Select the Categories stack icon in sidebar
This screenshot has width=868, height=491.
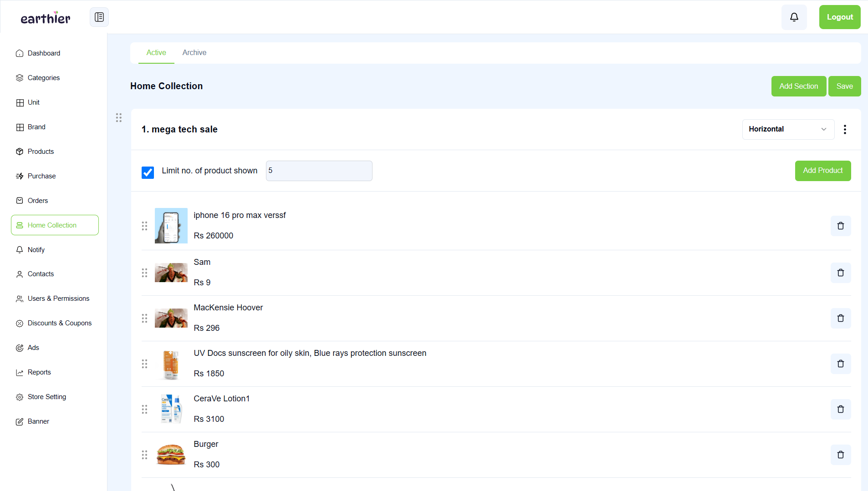tap(20, 78)
